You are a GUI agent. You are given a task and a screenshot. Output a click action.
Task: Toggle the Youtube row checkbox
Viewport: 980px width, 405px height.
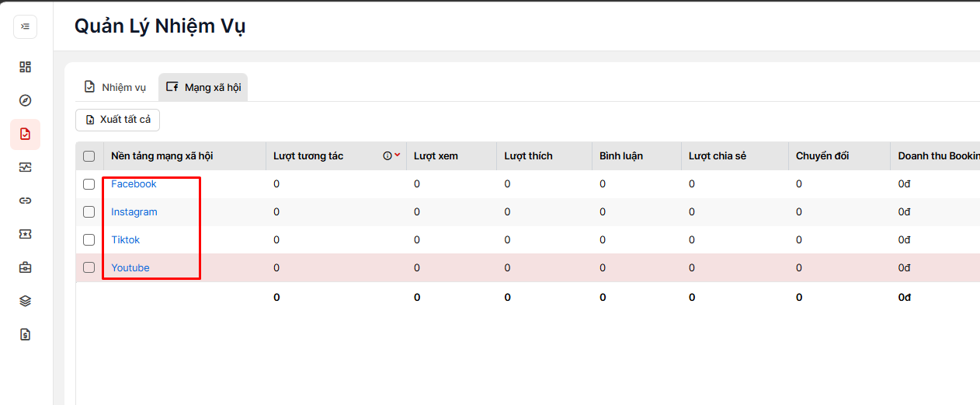click(x=89, y=267)
